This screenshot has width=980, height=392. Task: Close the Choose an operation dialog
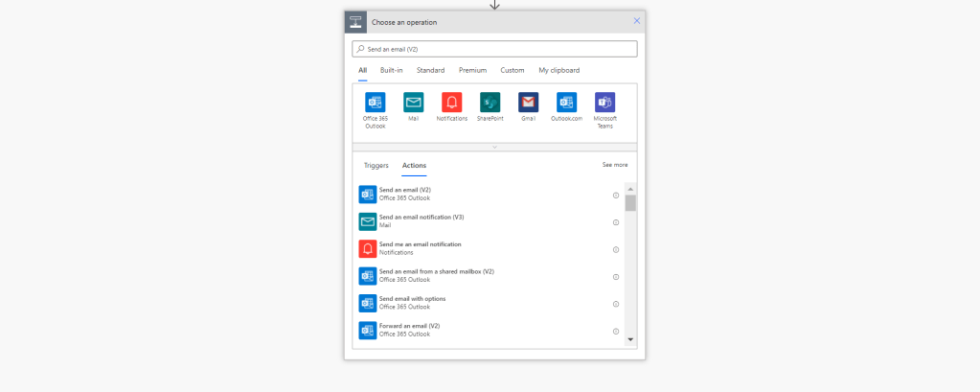[637, 20]
